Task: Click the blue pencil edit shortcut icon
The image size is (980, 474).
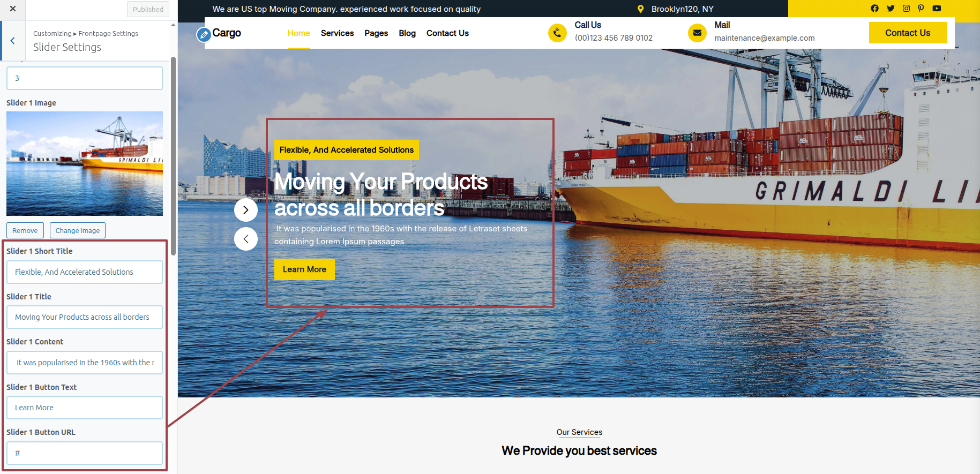Action: (204, 35)
